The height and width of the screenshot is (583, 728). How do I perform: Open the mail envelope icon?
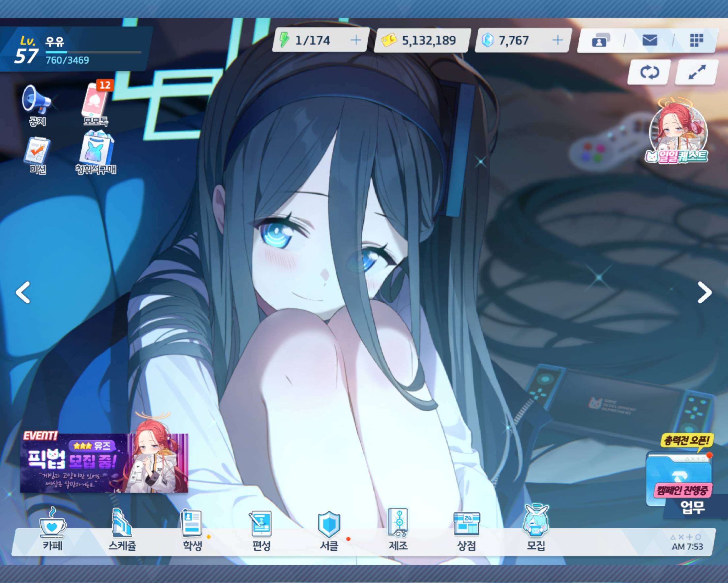point(649,40)
